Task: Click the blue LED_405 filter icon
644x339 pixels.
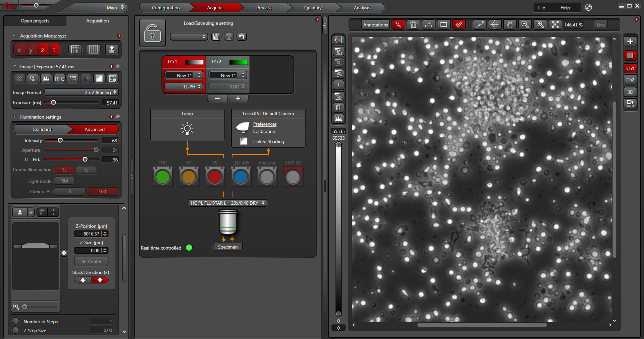Action: 241,177
